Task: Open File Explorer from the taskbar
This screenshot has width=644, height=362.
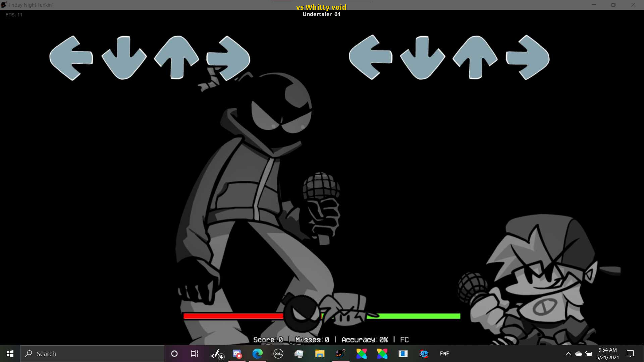Action: (x=320, y=354)
